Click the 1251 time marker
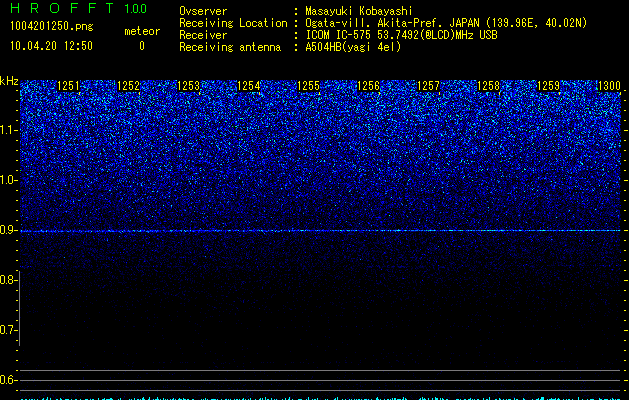The image size is (629, 400). pos(69,86)
